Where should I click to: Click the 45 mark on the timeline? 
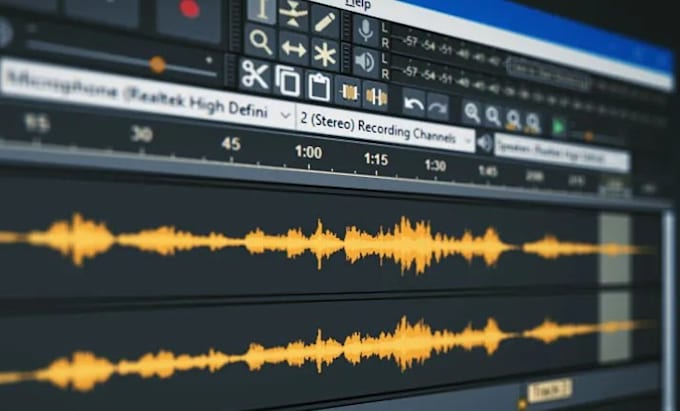[x=231, y=144]
